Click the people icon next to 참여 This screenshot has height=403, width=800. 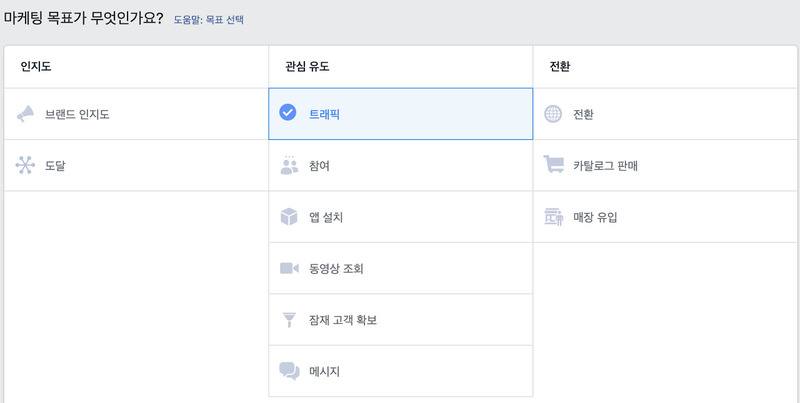tap(289, 165)
